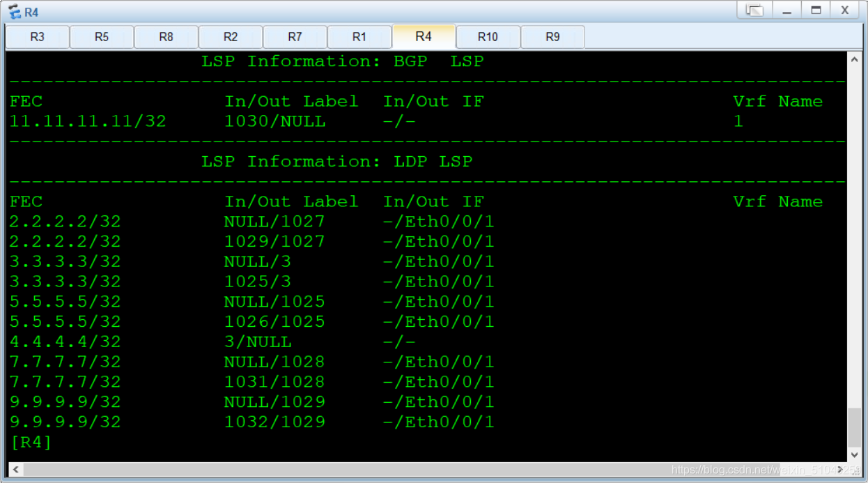Click the NULL/1027 label value

pyautogui.click(x=274, y=222)
